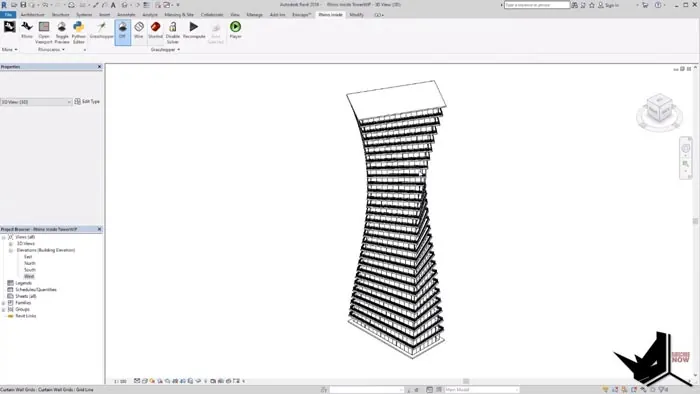This screenshot has height=394, width=700.
Task: Click the navigation wheel icon on navigation bar
Action: (x=686, y=148)
